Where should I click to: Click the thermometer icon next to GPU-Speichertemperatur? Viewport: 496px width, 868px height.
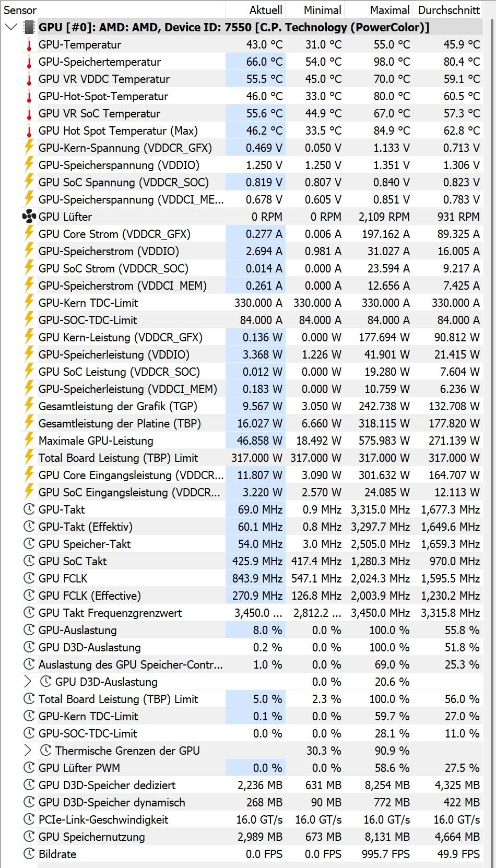29,62
